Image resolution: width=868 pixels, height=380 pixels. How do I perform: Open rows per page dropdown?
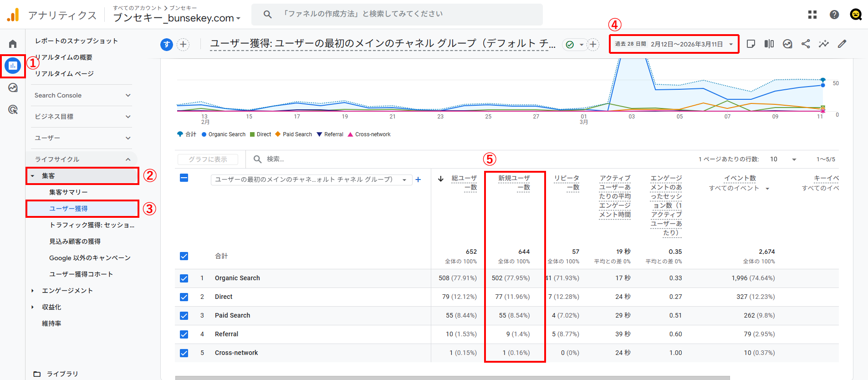click(783, 159)
